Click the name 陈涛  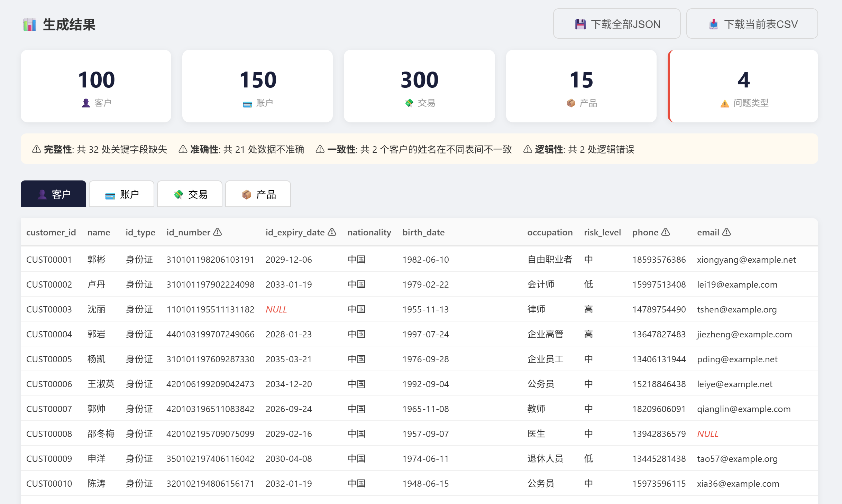coord(97,484)
